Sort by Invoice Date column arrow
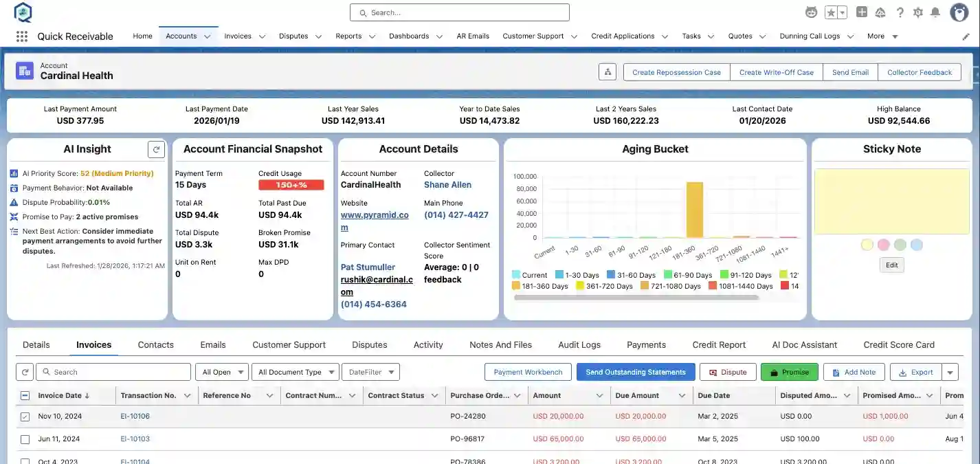 [x=87, y=396]
